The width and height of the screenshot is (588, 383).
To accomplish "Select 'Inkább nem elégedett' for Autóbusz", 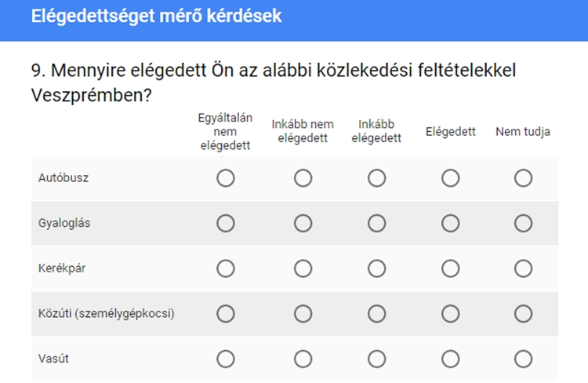I will click(303, 178).
